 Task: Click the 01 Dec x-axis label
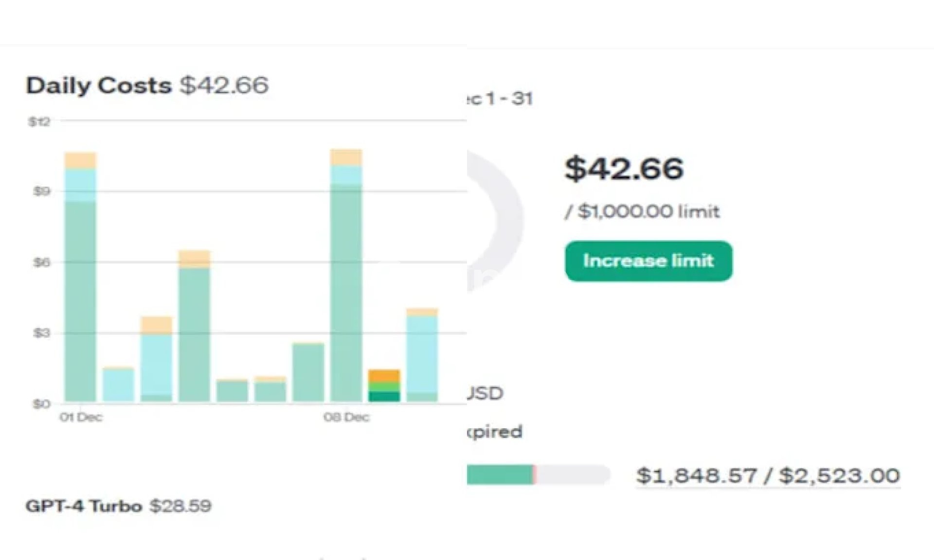81,417
